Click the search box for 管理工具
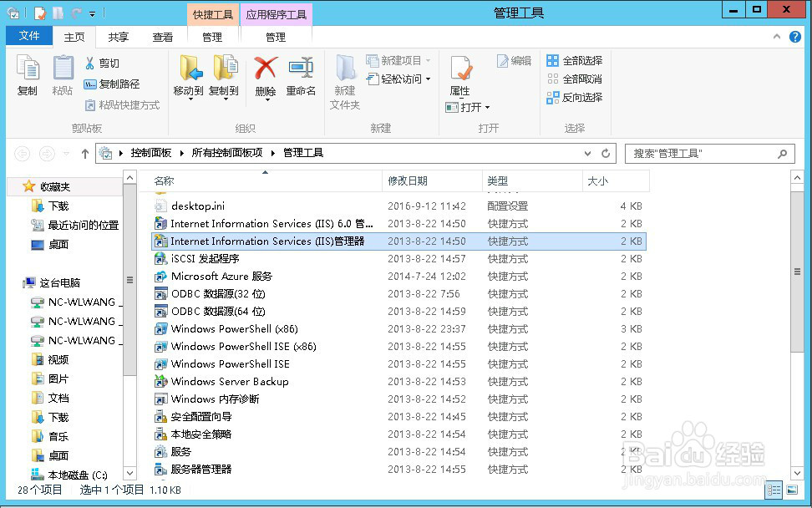812x508 pixels. 709,153
